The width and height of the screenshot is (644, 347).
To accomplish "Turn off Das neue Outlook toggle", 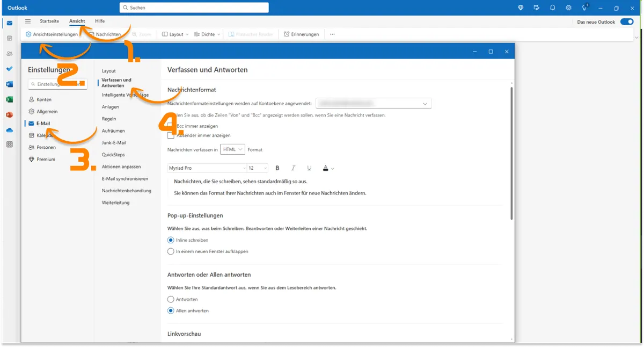I will click(627, 22).
